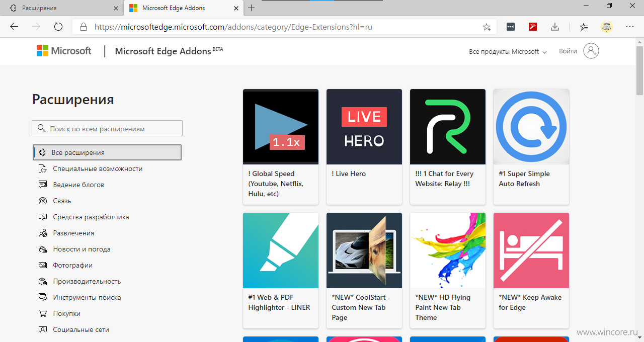
Task: Open the favorites list icon
Action: tap(584, 27)
